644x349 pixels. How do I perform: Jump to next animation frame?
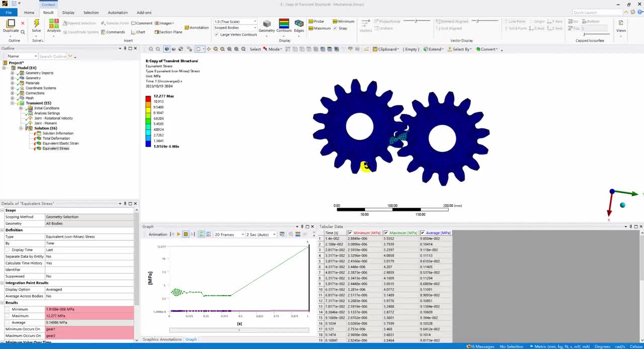[x=193, y=234]
